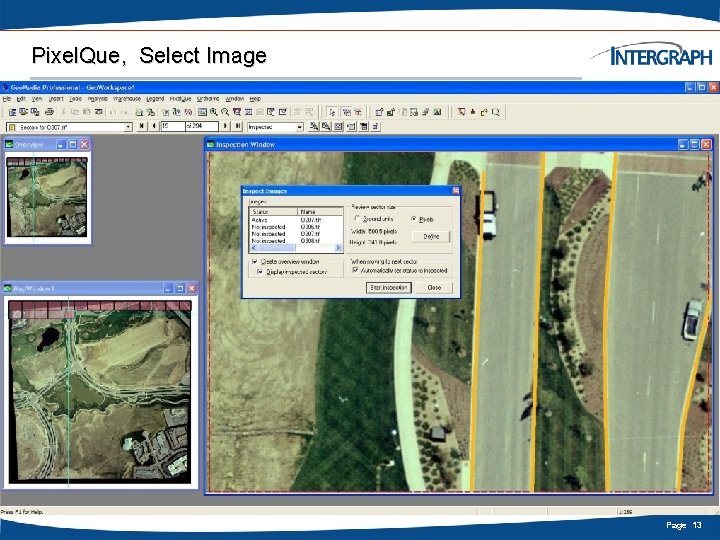Click the Define button
This screenshot has width=720, height=540.
point(431,236)
